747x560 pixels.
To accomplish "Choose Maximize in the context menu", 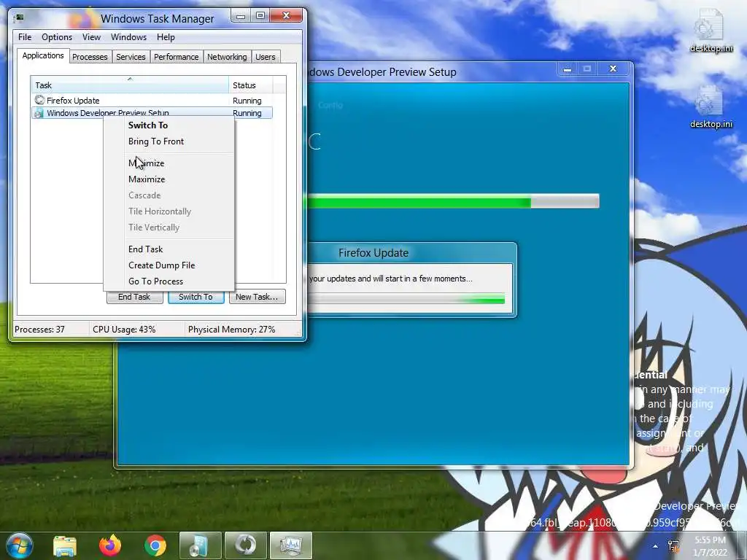I will click(x=169, y=179).
